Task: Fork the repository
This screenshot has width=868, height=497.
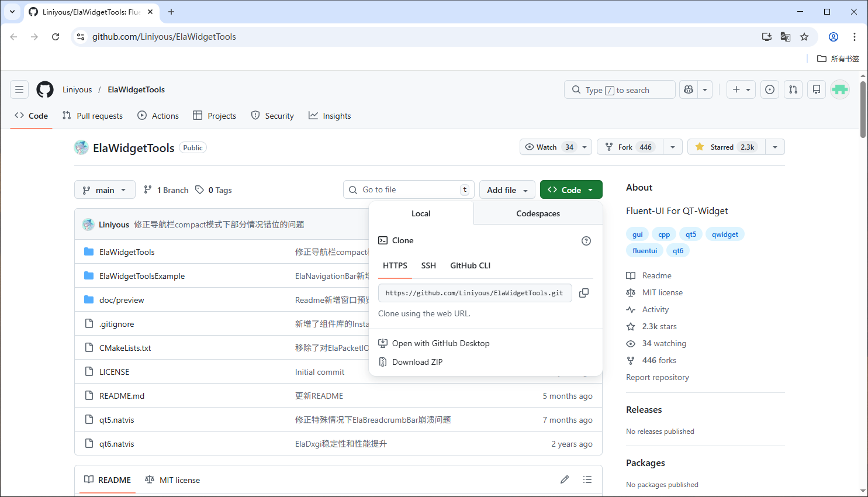Action: click(630, 147)
